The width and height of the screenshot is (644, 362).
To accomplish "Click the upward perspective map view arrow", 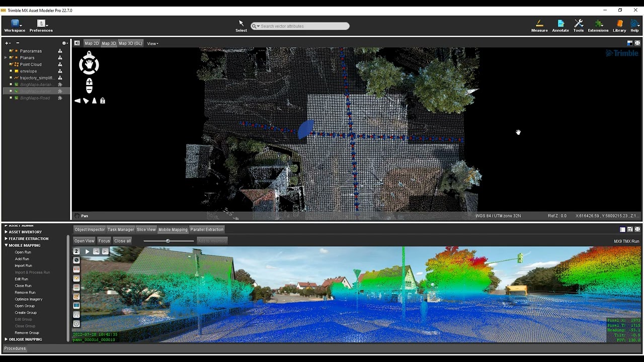I will click(94, 101).
